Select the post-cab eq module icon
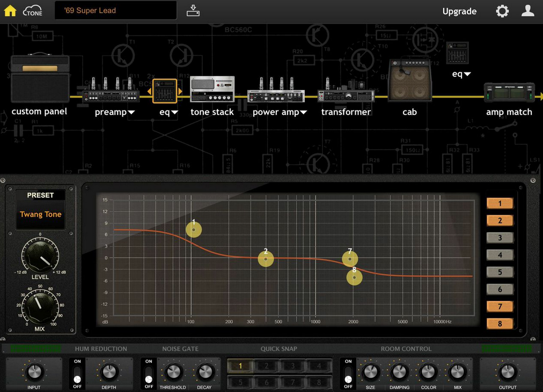The image size is (543, 392). [458, 53]
